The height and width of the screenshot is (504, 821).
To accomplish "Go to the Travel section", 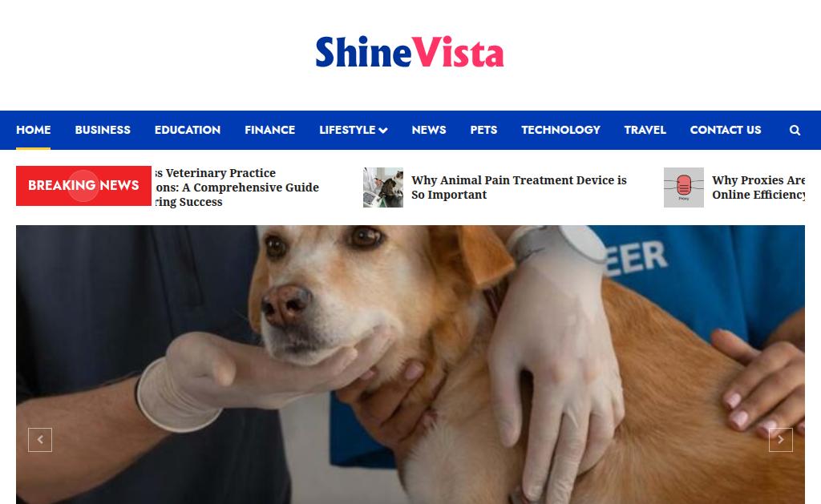I will 645,130.
